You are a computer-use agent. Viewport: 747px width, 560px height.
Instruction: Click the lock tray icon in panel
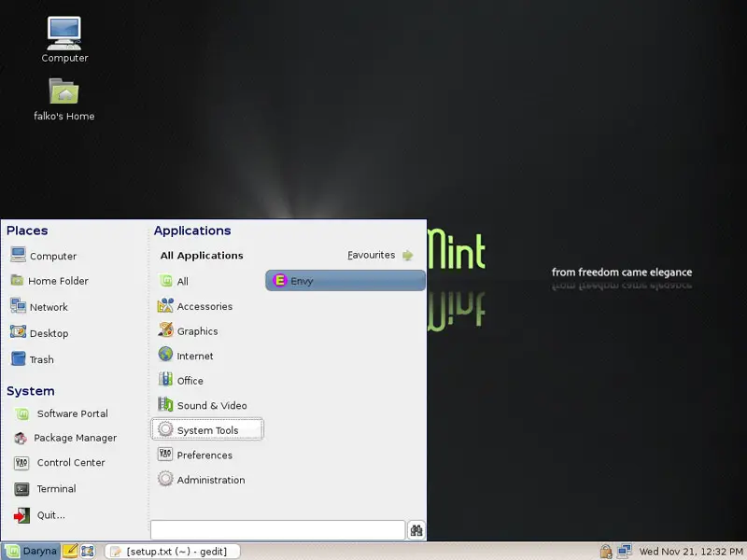click(605, 552)
